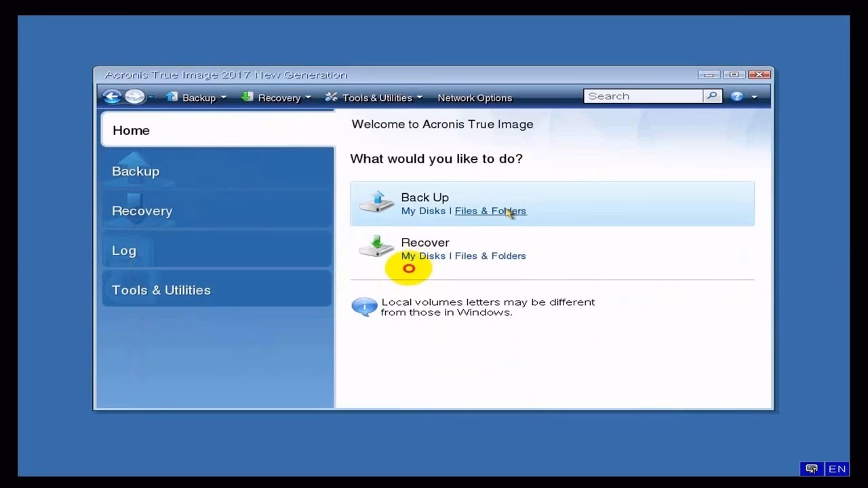
Task: Click the magnifier search icon
Action: [712, 96]
